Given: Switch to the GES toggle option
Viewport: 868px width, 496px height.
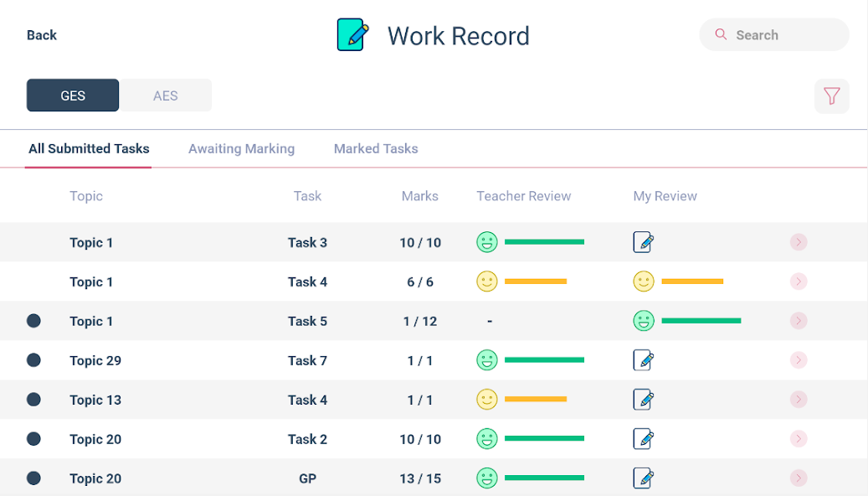Looking at the screenshot, I should point(73,96).
